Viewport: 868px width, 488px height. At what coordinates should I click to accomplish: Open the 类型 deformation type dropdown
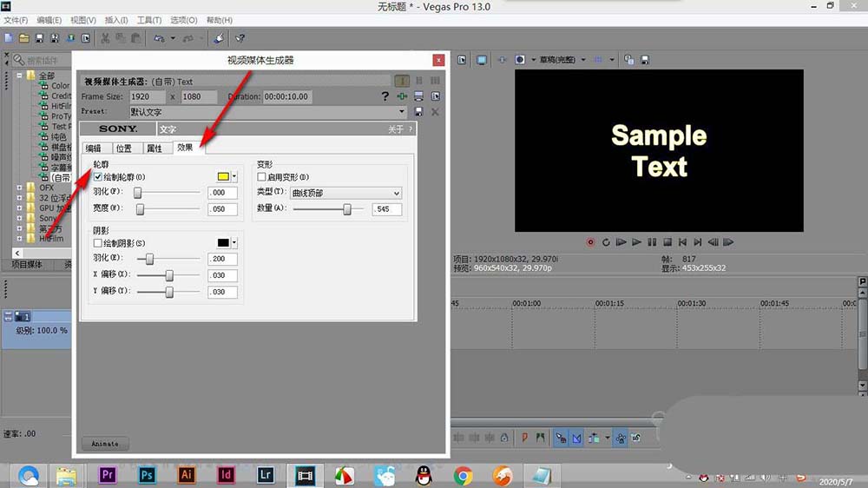pyautogui.click(x=345, y=193)
